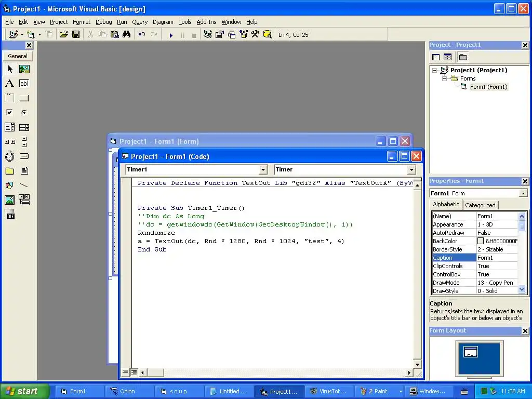Screen dimensions: 532x399
Task: Select the VScrollBar control tool
Action: pyautogui.click(x=24, y=142)
